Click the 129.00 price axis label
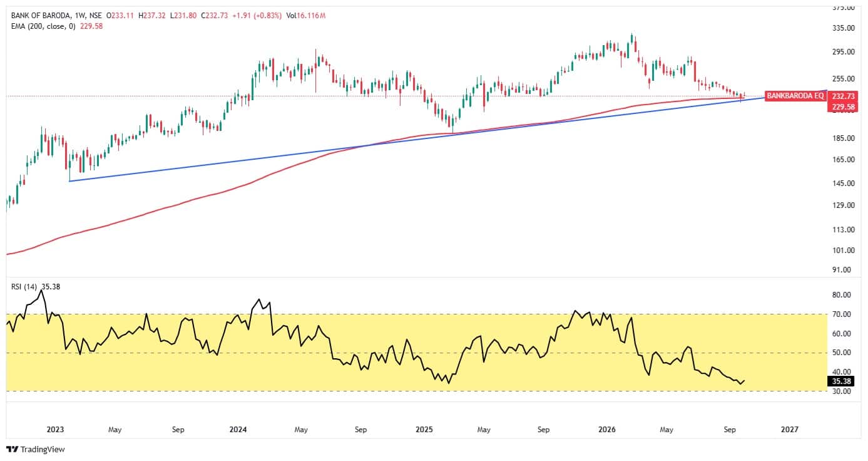Viewport: 868px width, 461px height. click(844, 205)
